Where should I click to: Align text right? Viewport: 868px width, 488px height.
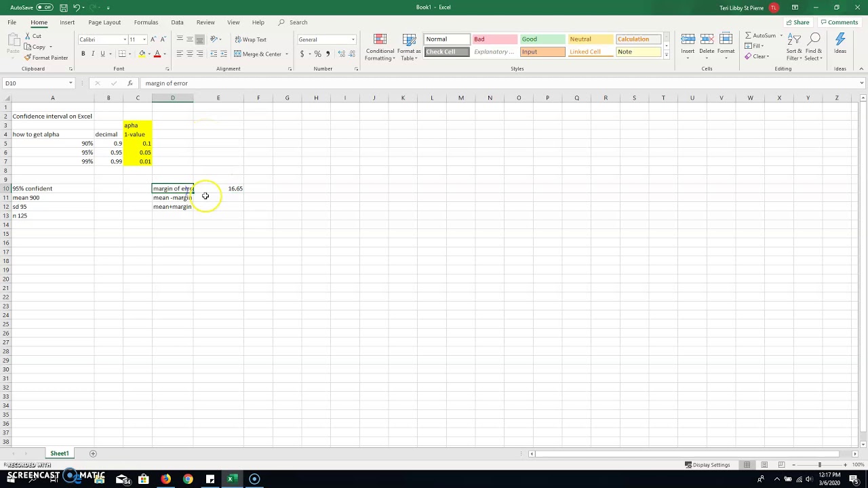tap(199, 54)
